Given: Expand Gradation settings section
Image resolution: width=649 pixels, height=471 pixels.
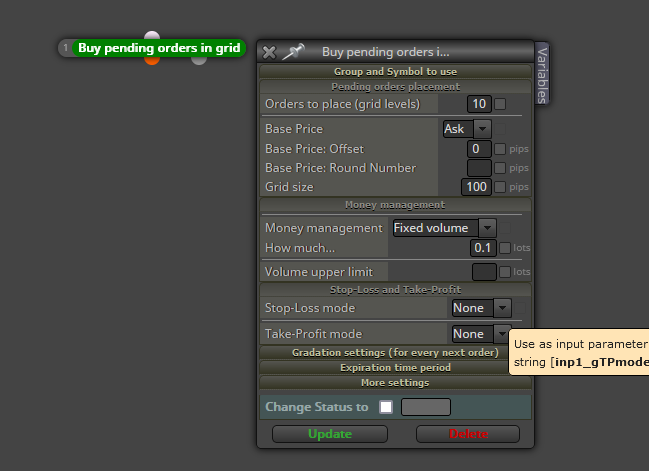Looking at the screenshot, I should [x=395, y=353].
